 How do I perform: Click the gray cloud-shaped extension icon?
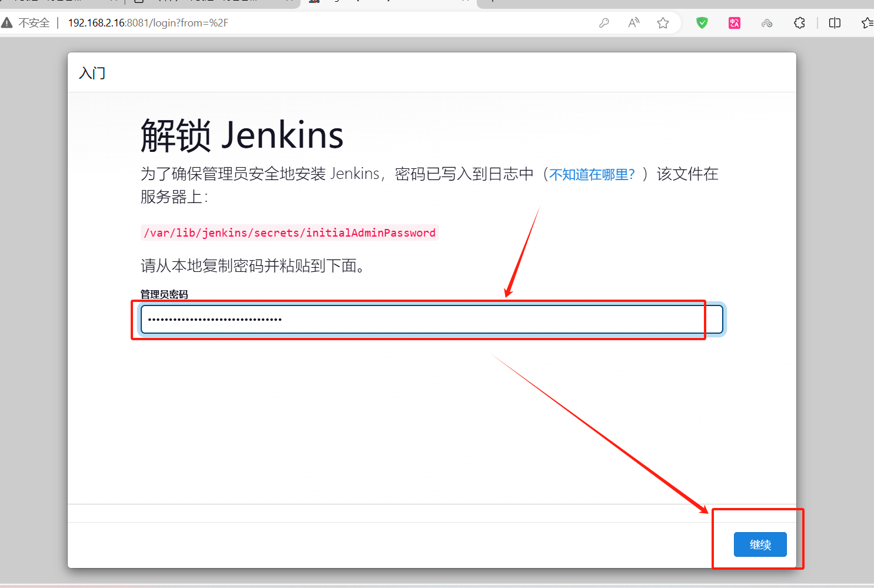(767, 23)
